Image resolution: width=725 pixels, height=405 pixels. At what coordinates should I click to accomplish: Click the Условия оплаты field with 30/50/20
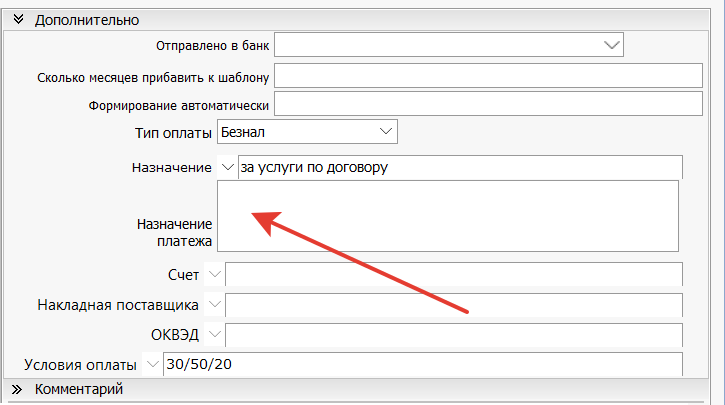pos(422,364)
